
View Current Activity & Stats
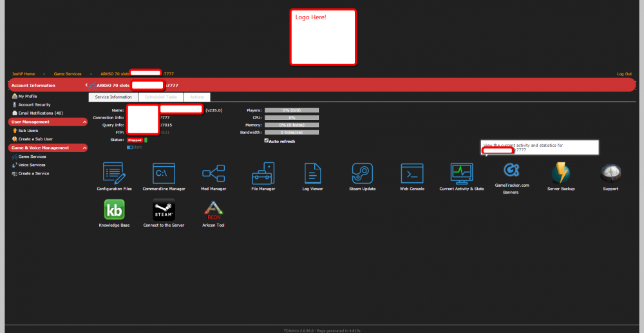tap(461, 173)
